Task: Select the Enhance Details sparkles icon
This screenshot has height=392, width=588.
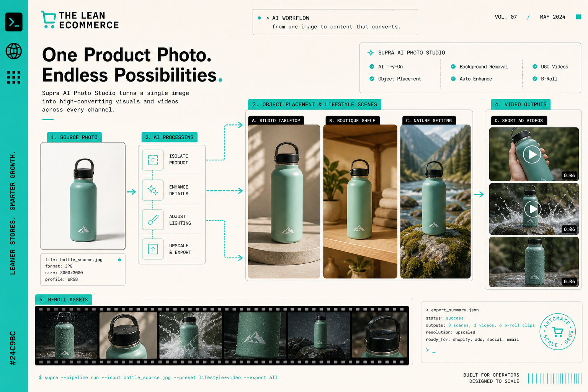Action: tap(153, 190)
